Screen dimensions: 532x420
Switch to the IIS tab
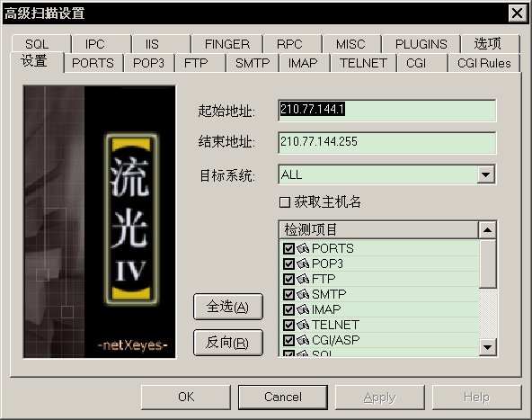[162, 44]
